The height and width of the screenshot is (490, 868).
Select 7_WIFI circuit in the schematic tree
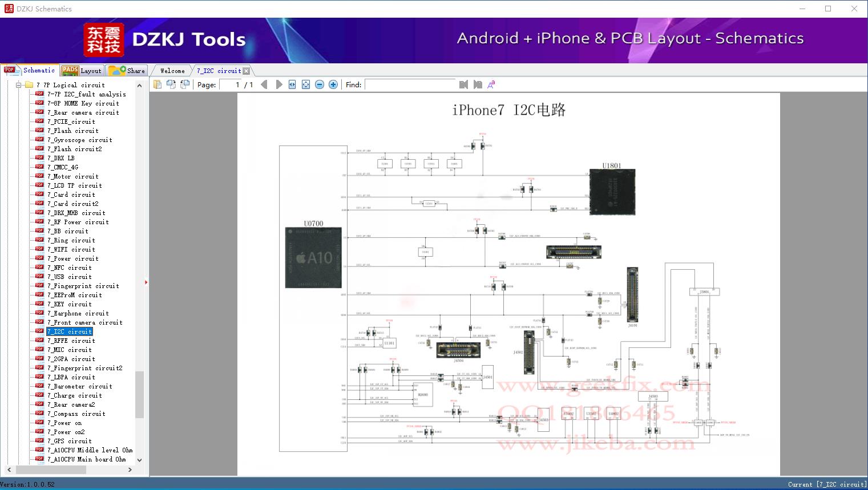point(70,249)
